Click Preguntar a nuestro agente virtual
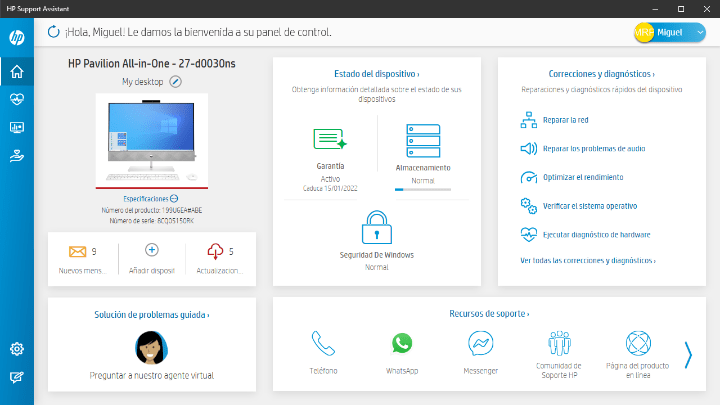The width and height of the screenshot is (720, 405). click(x=152, y=376)
